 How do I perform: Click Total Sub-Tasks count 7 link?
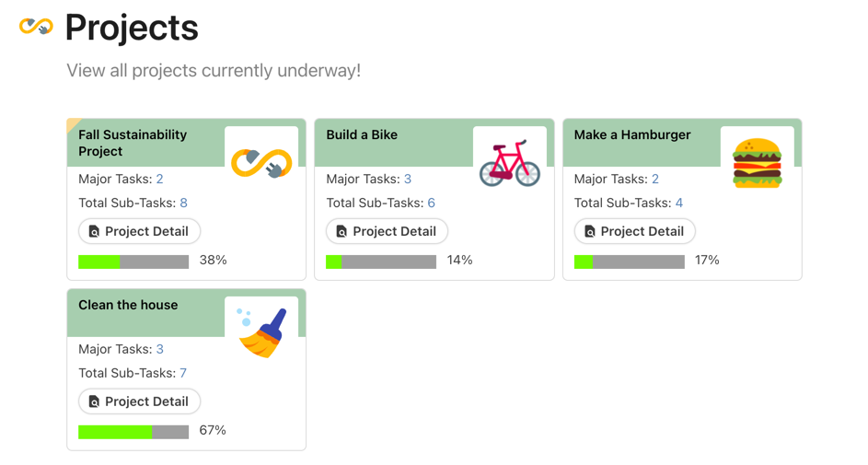point(183,373)
